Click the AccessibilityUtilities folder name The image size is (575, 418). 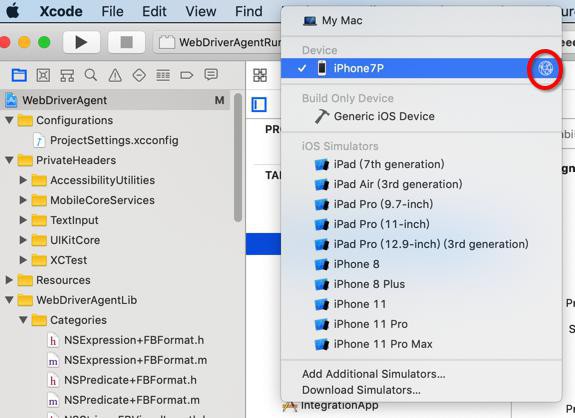click(x=102, y=180)
